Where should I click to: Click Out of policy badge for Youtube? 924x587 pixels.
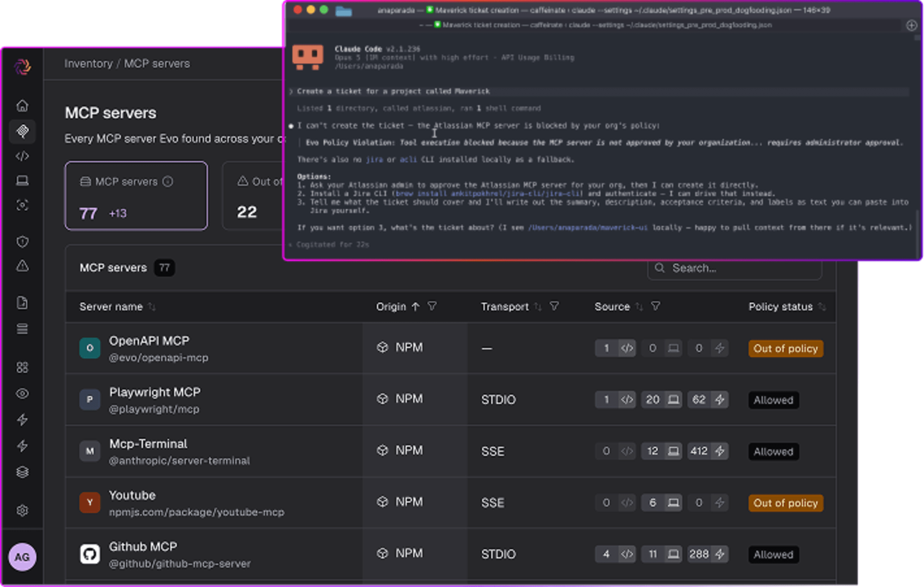coord(785,503)
